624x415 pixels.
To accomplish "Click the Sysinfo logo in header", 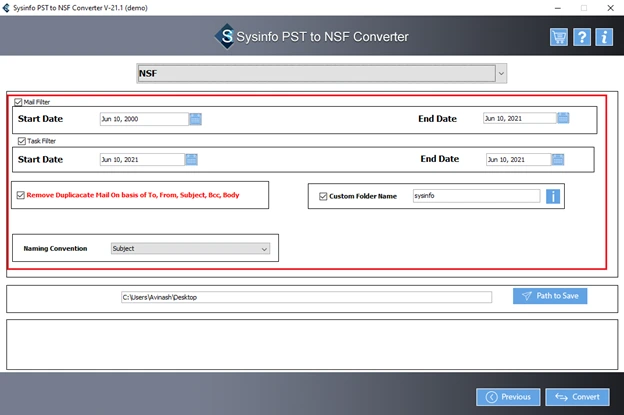I will click(226, 36).
